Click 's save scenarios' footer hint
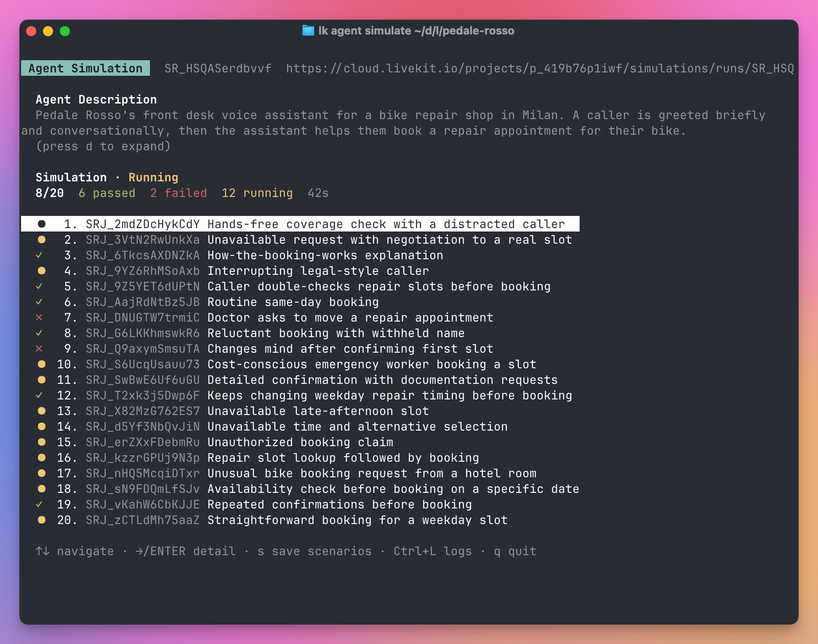 click(315, 551)
